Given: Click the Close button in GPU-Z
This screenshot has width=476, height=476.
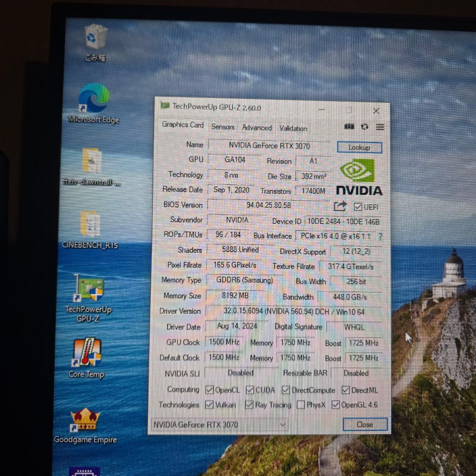Looking at the screenshot, I should coord(365,424).
